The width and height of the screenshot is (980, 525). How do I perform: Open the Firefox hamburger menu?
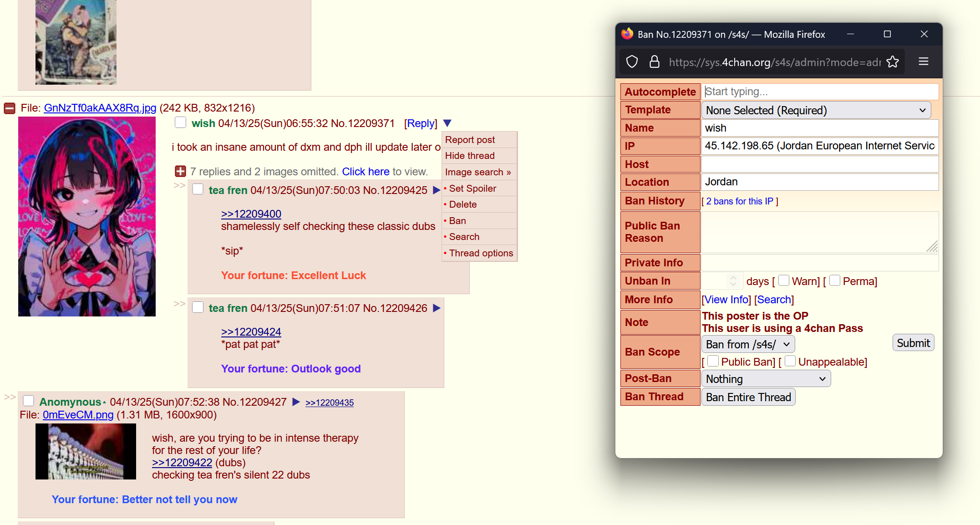pyautogui.click(x=923, y=61)
